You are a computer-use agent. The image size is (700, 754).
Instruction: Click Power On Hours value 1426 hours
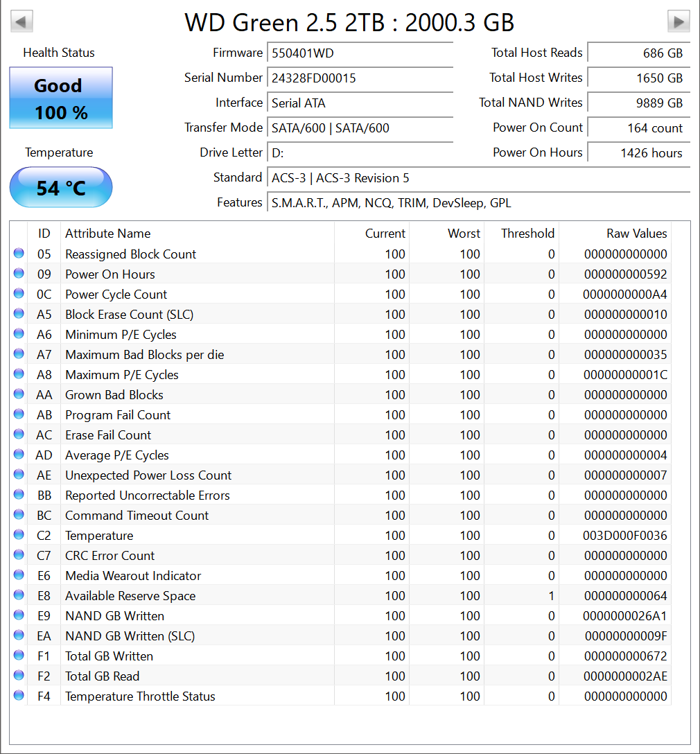[x=638, y=153]
